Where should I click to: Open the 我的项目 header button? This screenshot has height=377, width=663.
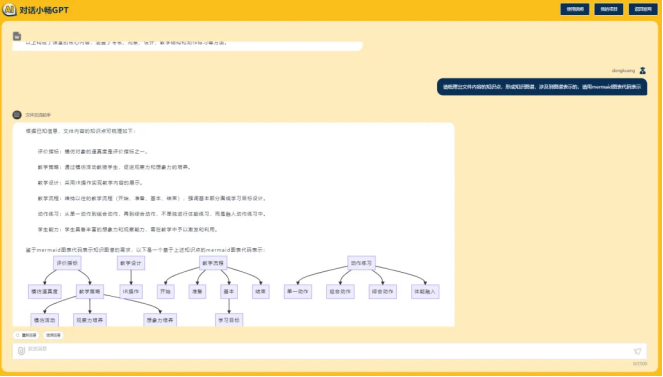(608, 9)
